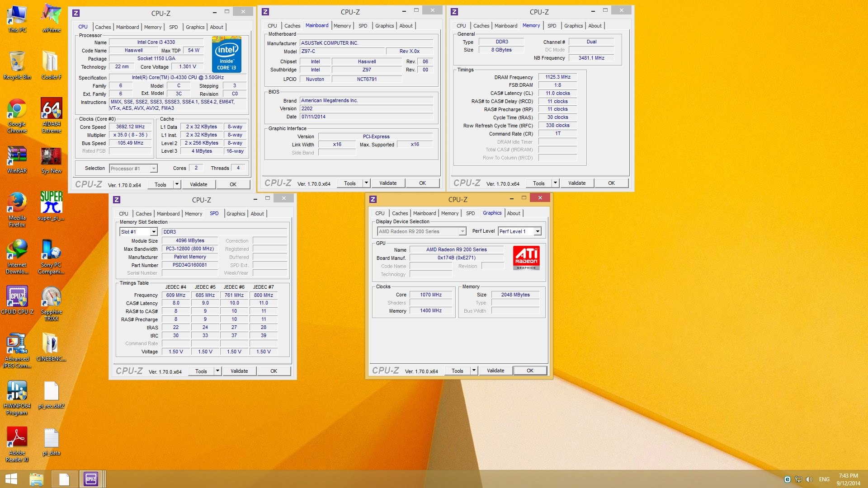Click the Windows Start button
This screenshot has width=868, height=488.
click(x=11, y=479)
